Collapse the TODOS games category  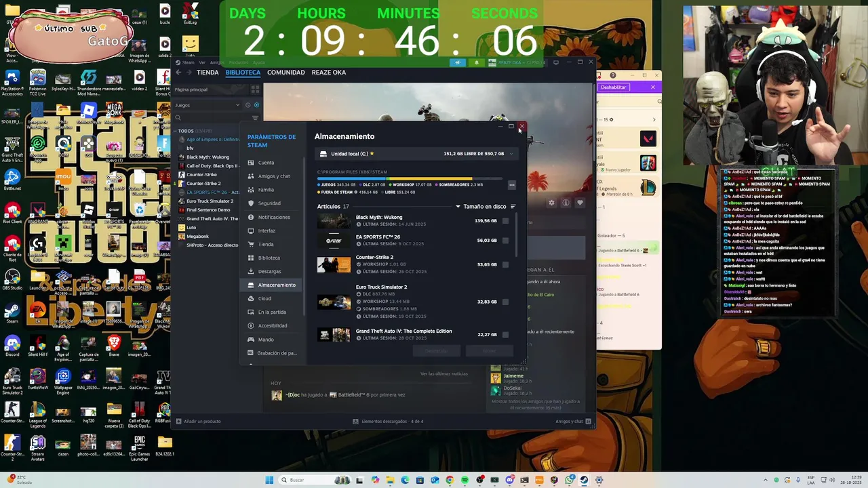click(x=176, y=131)
